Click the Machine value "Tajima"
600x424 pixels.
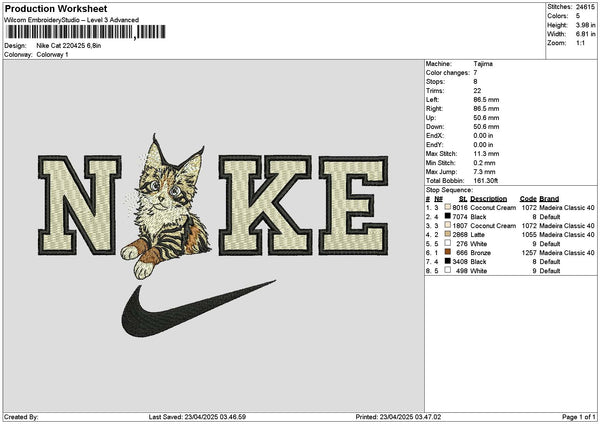coord(483,64)
